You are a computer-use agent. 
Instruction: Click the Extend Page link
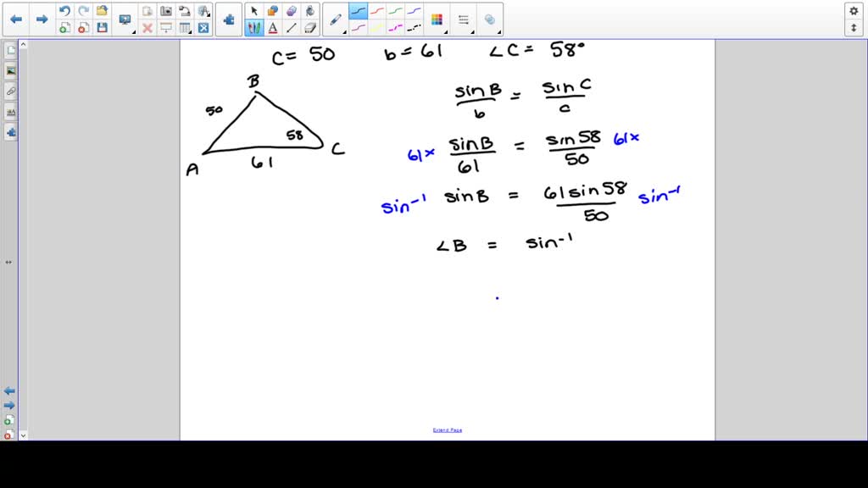pos(447,430)
